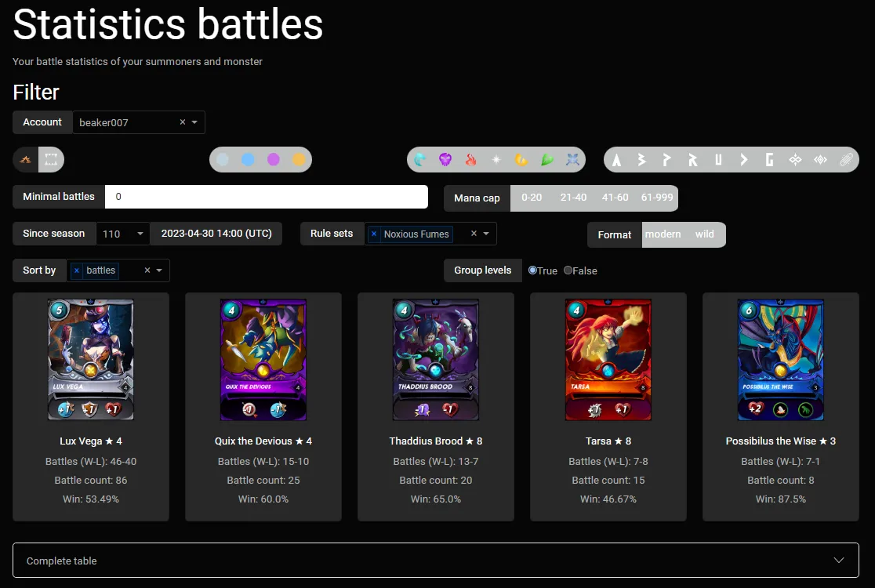Remove the Noxious Fumes rule set tag

pyautogui.click(x=374, y=234)
